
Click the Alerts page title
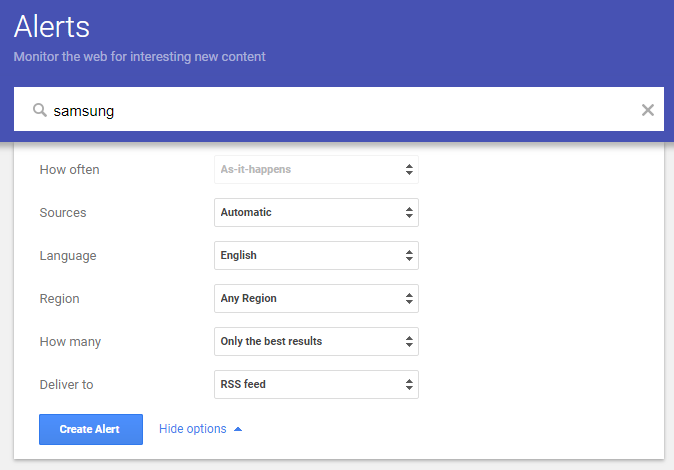(x=52, y=27)
